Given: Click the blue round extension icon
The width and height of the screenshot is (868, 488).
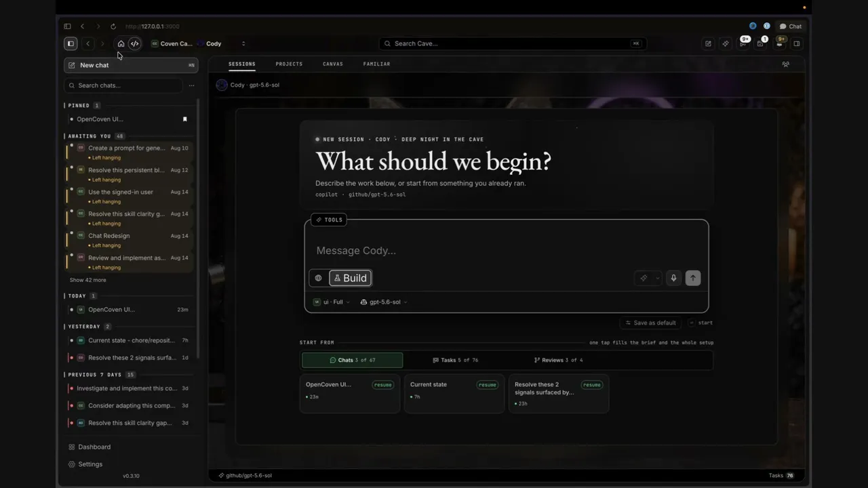Looking at the screenshot, I should pyautogui.click(x=753, y=26).
